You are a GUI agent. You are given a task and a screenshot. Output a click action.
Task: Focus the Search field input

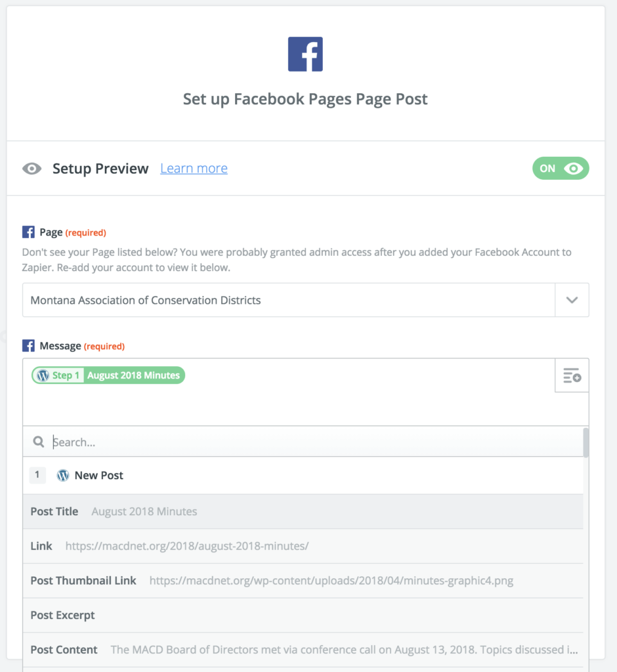tap(315, 442)
